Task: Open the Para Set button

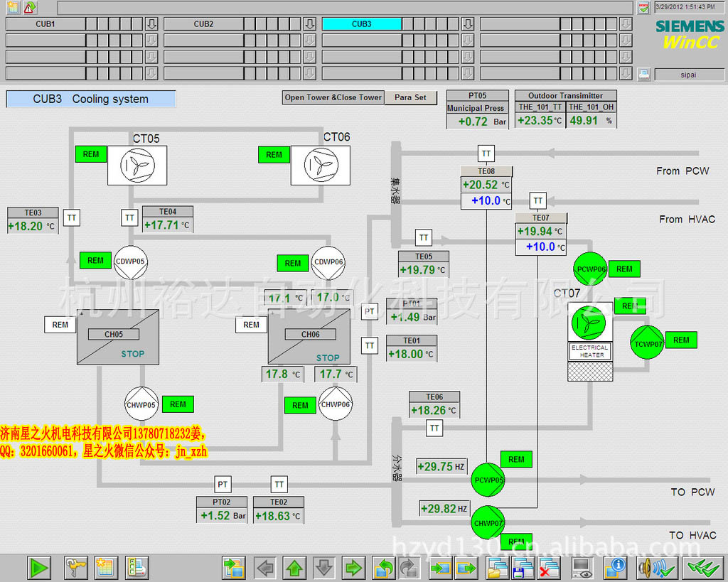Action: [411, 97]
